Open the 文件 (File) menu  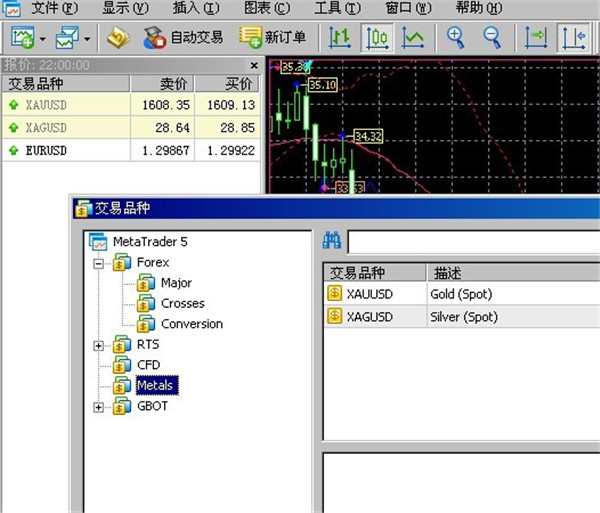point(55,8)
